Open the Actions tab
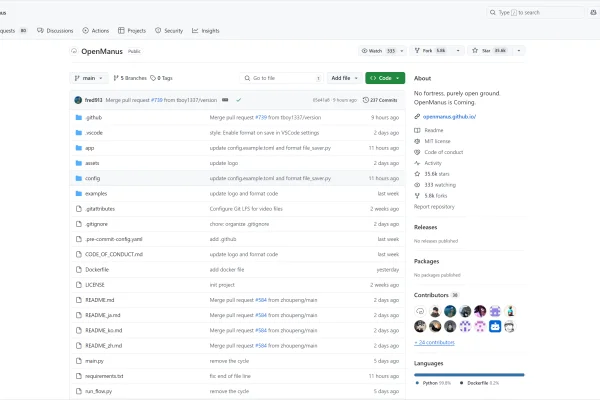This screenshot has height=400, width=600. click(x=96, y=31)
